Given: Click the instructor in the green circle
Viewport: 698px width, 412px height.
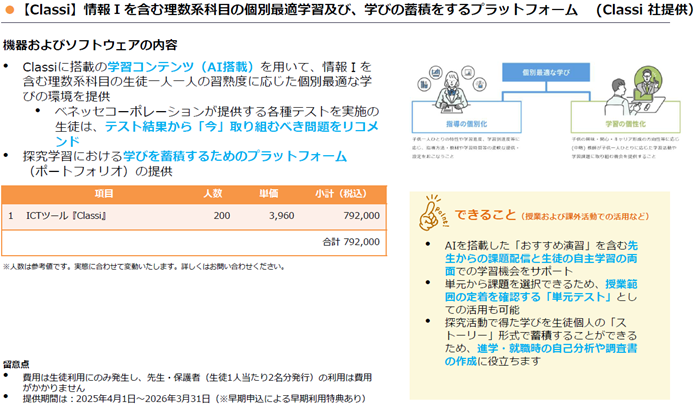Looking at the screenshot, I should (648, 81).
